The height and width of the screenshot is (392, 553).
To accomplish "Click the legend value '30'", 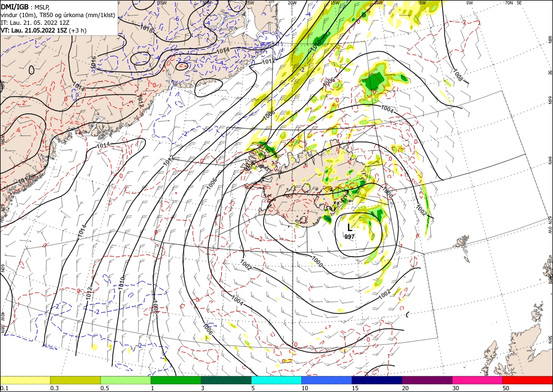I will pos(456,388).
